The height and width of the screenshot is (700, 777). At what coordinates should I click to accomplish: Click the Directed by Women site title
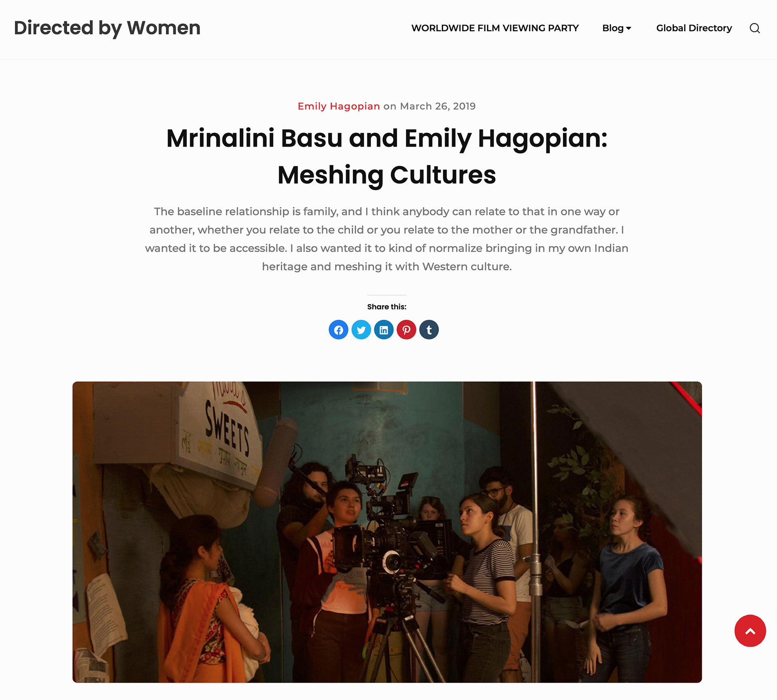107,28
